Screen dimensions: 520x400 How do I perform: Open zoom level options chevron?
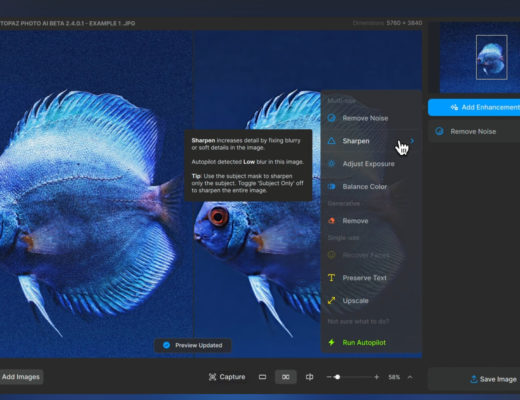tap(410, 377)
